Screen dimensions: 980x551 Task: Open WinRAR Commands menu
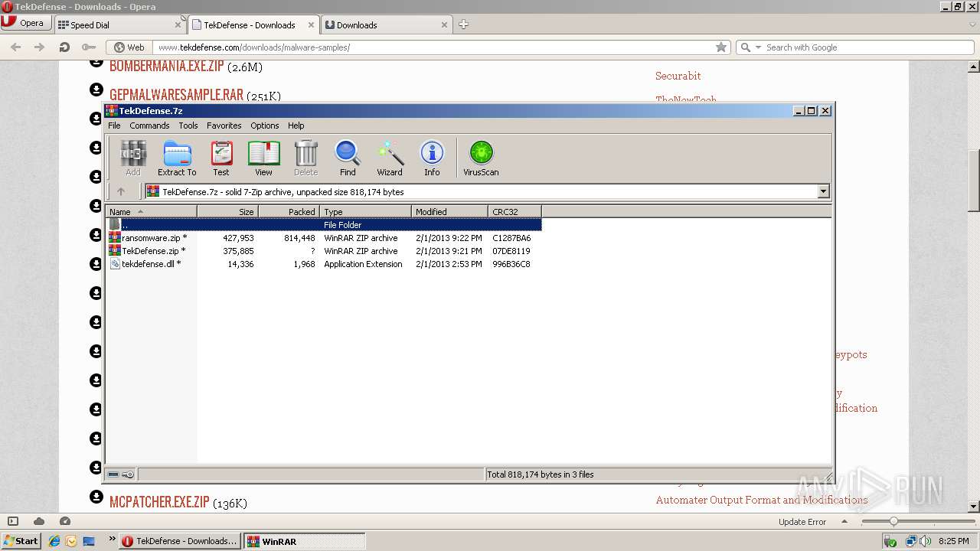[x=149, y=126]
